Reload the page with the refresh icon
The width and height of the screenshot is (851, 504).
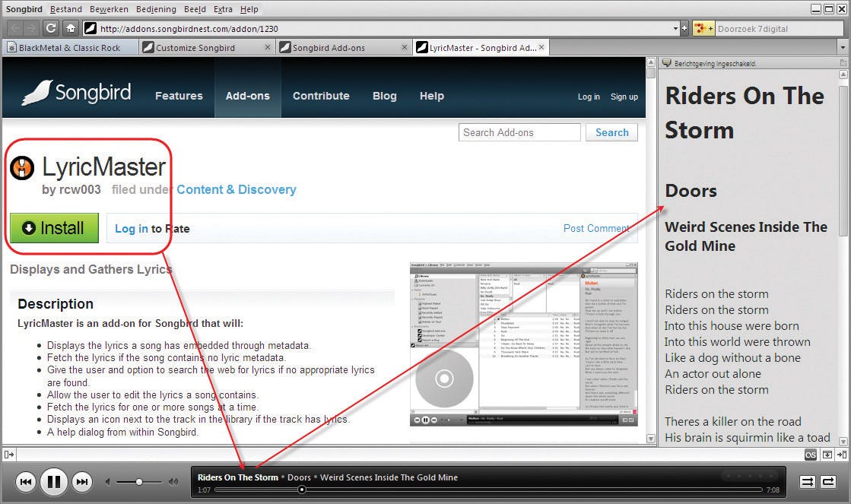[51, 28]
